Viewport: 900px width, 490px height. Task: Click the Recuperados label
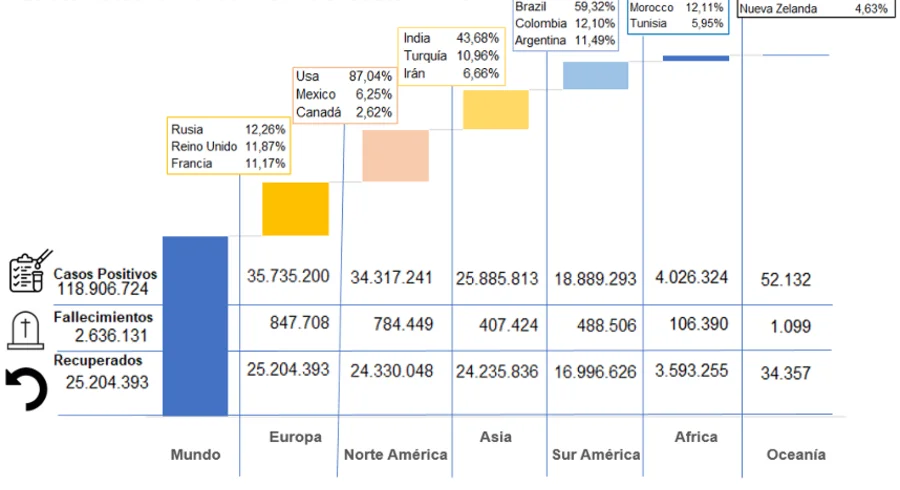click(x=98, y=360)
